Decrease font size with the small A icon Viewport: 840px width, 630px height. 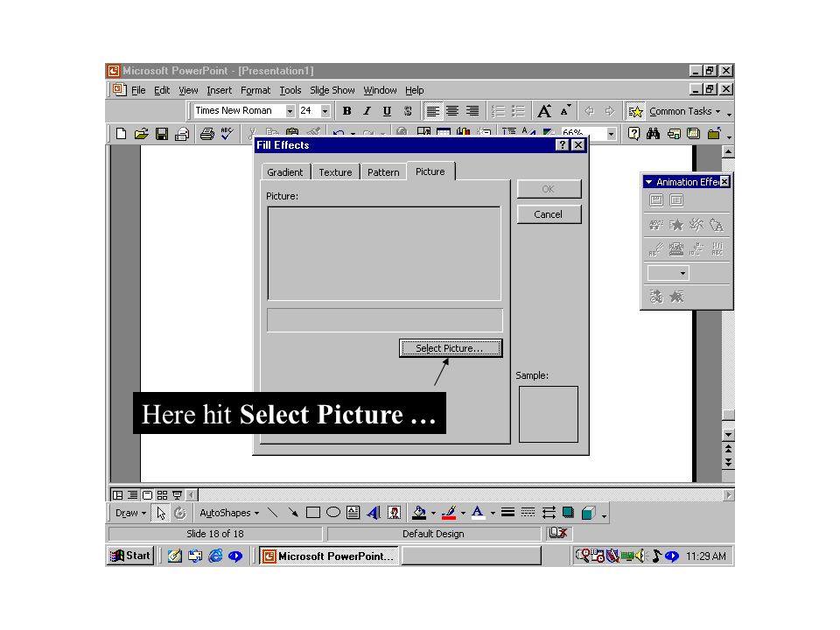(565, 111)
